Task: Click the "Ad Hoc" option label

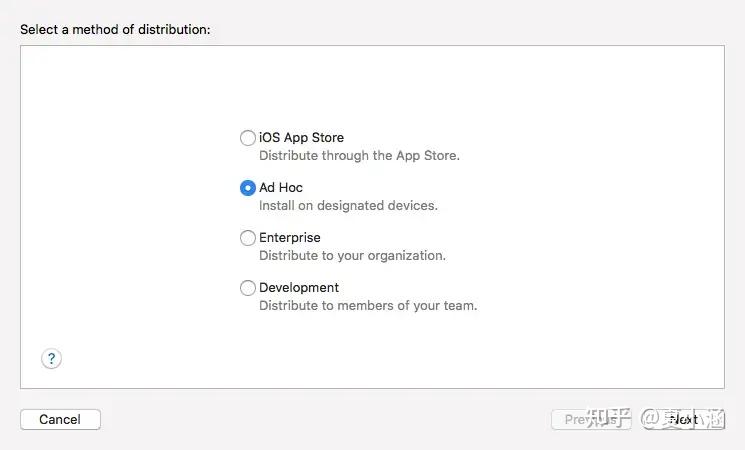Action: coord(281,188)
